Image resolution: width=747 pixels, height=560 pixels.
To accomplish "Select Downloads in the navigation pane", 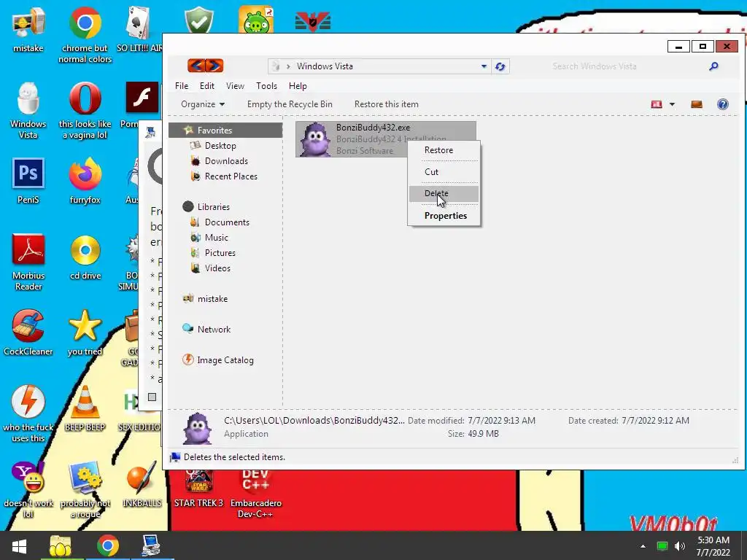I will tap(226, 161).
